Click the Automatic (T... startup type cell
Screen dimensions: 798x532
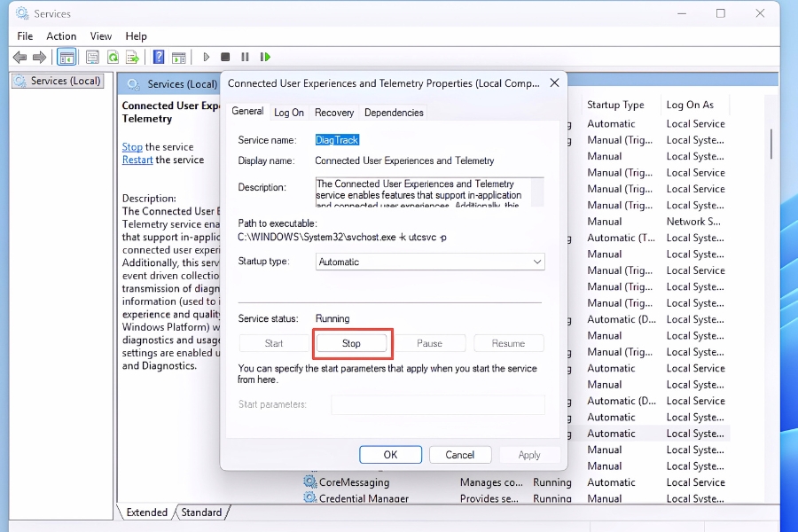[x=621, y=238]
